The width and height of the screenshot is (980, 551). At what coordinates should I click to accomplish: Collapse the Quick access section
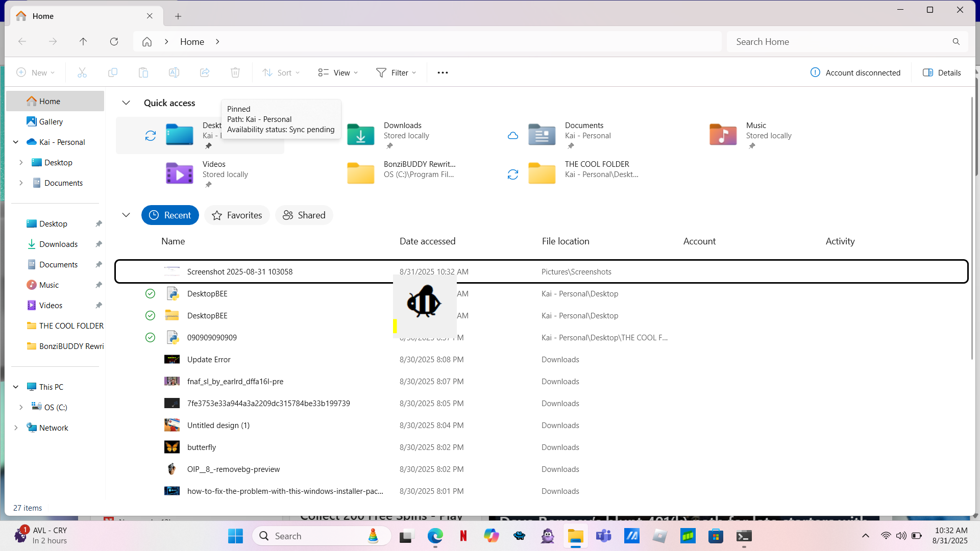pos(126,103)
